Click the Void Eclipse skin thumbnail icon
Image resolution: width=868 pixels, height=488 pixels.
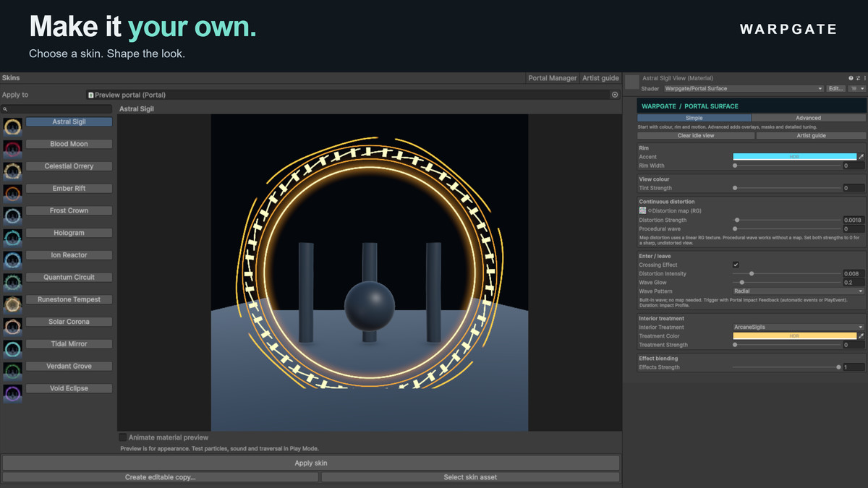coord(12,394)
